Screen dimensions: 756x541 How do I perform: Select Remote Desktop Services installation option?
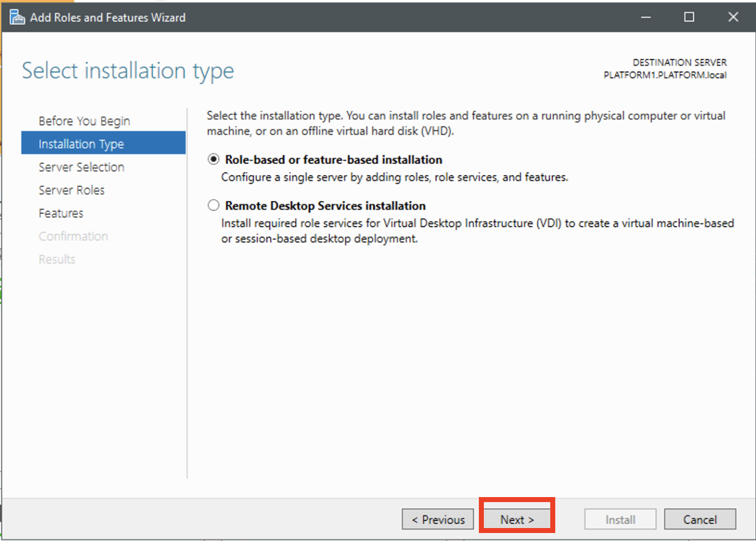(x=214, y=205)
